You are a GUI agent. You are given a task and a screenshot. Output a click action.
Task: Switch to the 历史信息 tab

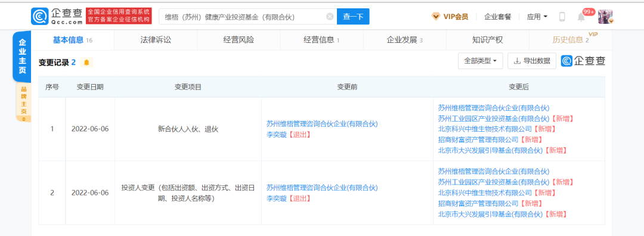click(x=571, y=40)
